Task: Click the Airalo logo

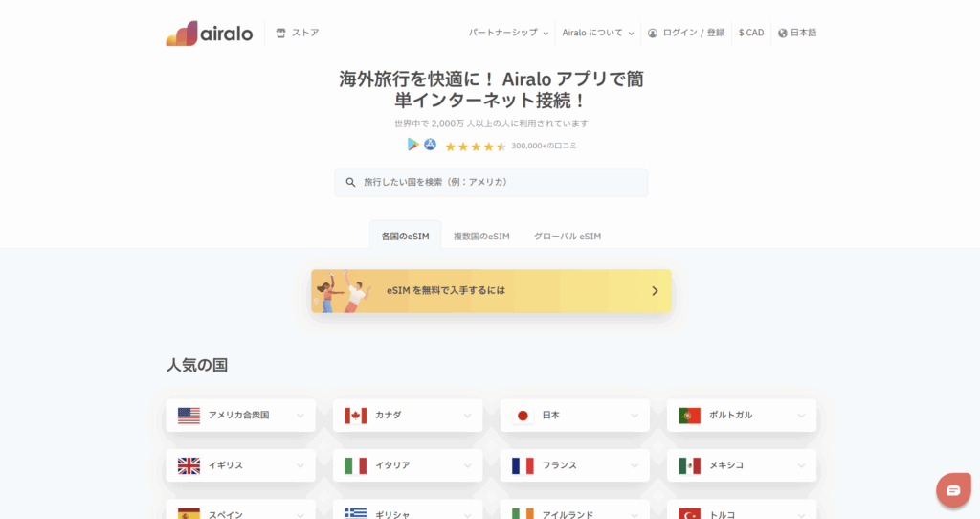Action: [210, 34]
